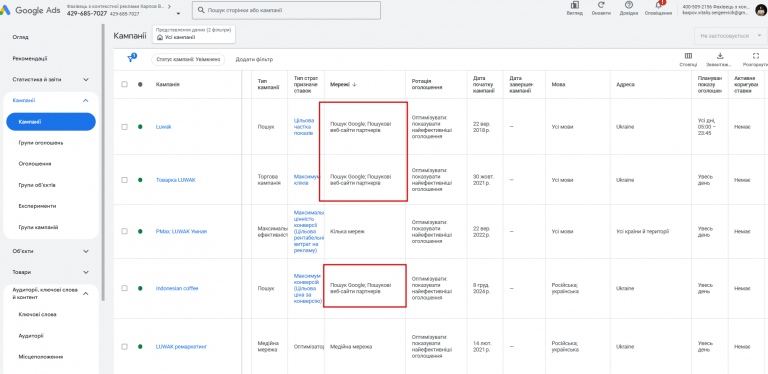Image resolution: width=768 pixels, height=374 pixels.
Task: Open Місцеположення in the sidebar
Action: (41, 357)
